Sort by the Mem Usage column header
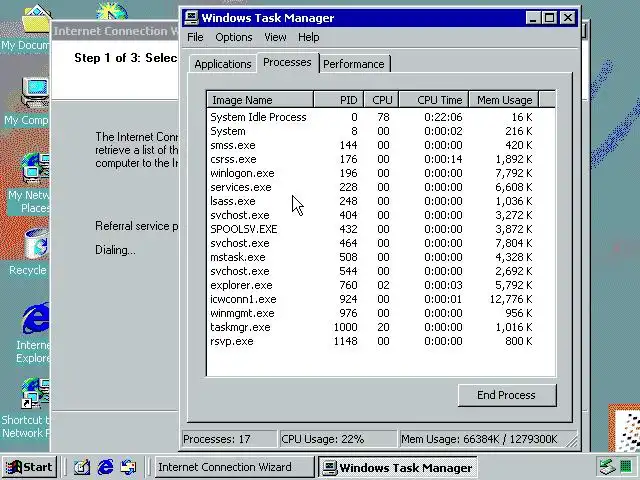Screen dimensions: 640x480 click(504, 100)
